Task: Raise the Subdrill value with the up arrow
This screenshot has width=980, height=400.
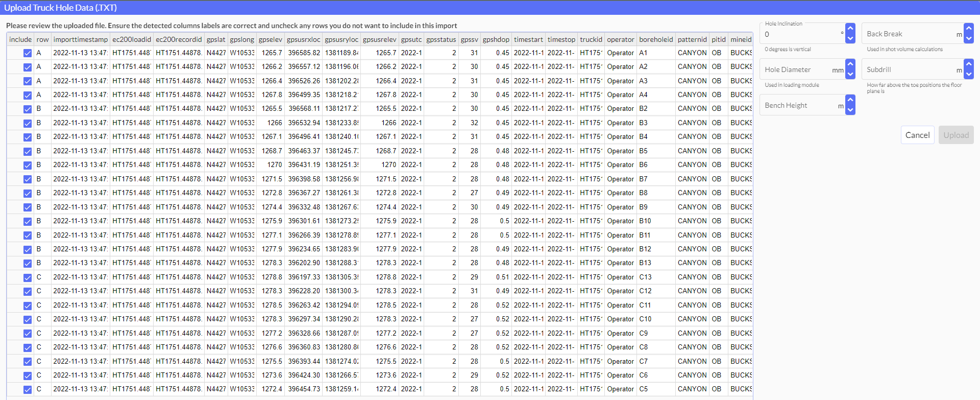Action: [x=968, y=64]
